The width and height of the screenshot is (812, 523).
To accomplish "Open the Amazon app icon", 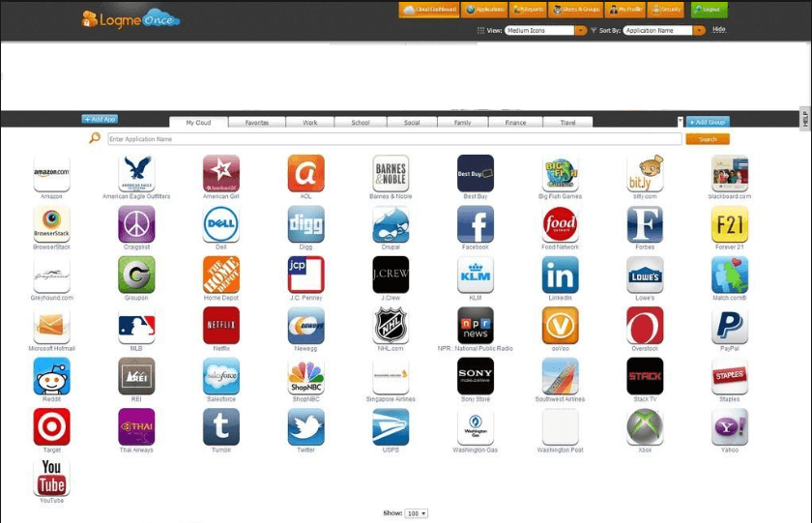I will (51, 173).
